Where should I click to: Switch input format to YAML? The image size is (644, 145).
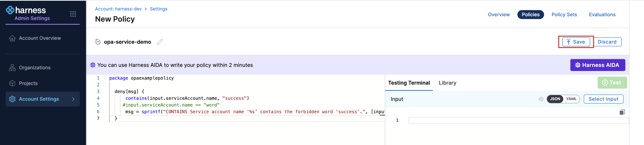(571, 99)
